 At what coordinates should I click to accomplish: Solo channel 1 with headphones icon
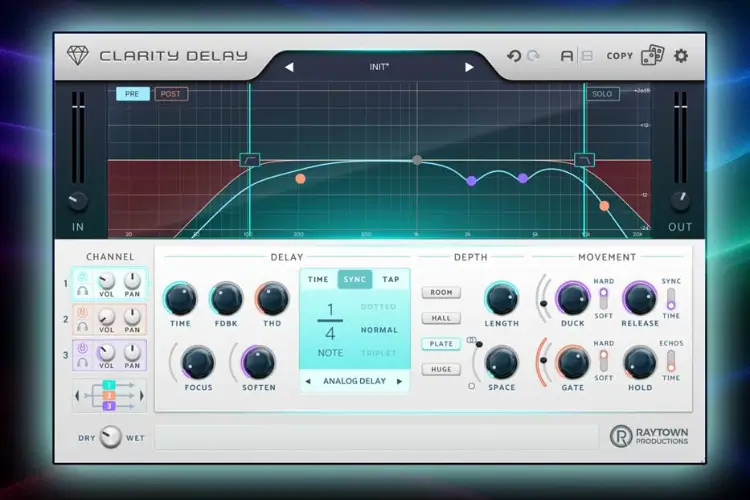point(83,290)
